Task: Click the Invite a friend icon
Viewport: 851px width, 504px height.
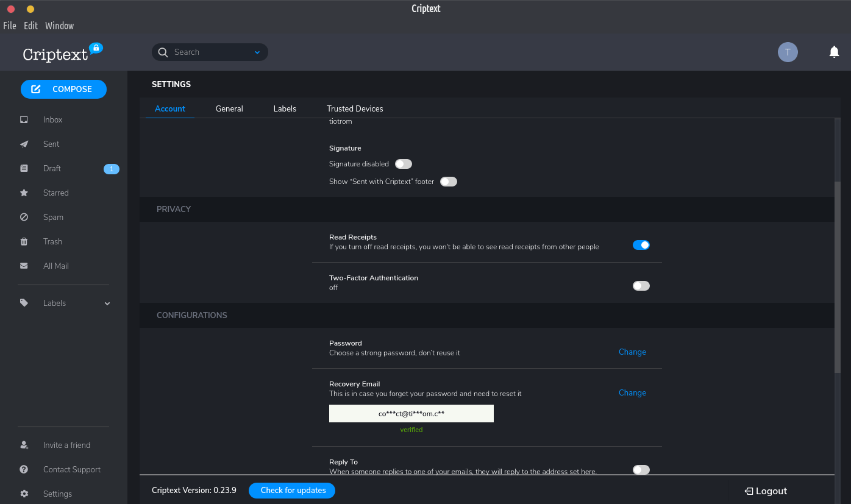Action: (24, 445)
